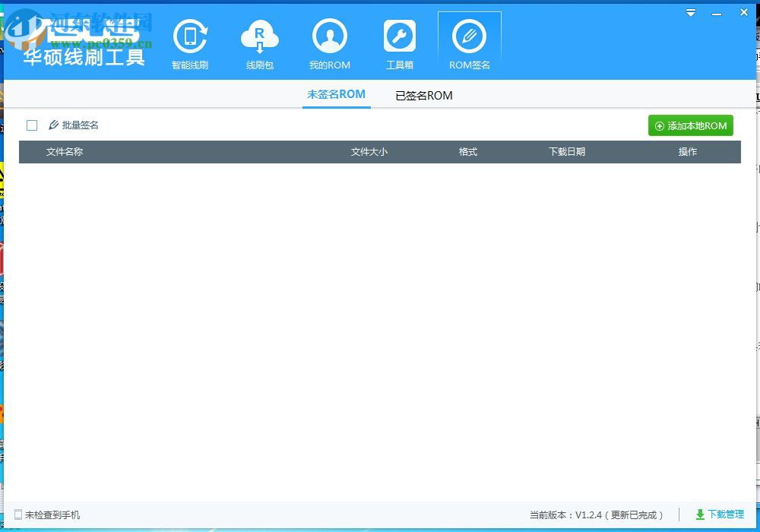Click the download icon next to 下载管理
760x532 pixels.
(700, 515)
